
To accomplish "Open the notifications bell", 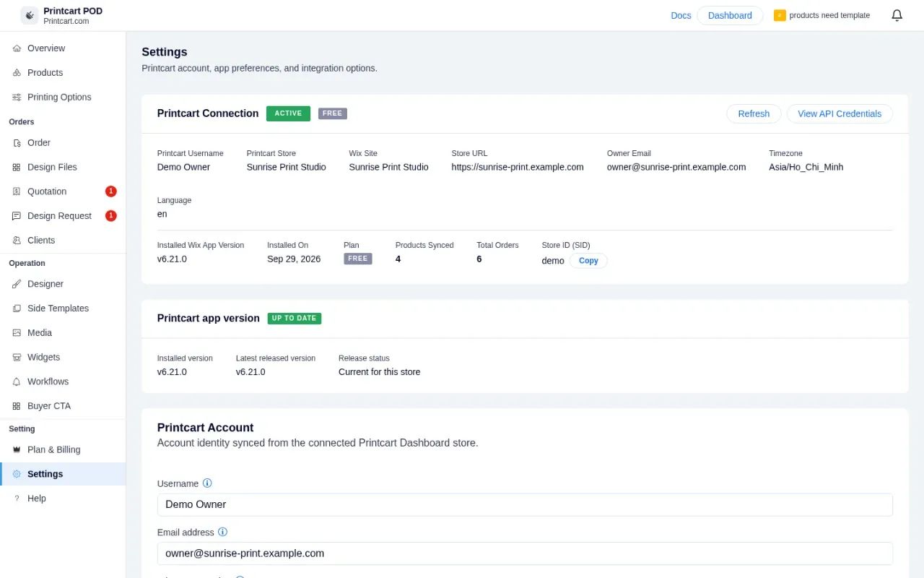I will [897, 15].
